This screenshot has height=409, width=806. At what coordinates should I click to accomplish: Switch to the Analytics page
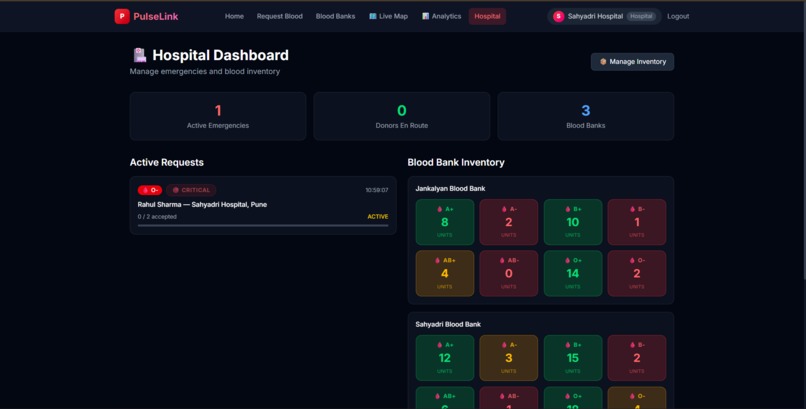pyautogui.click(x=442, y=16)
